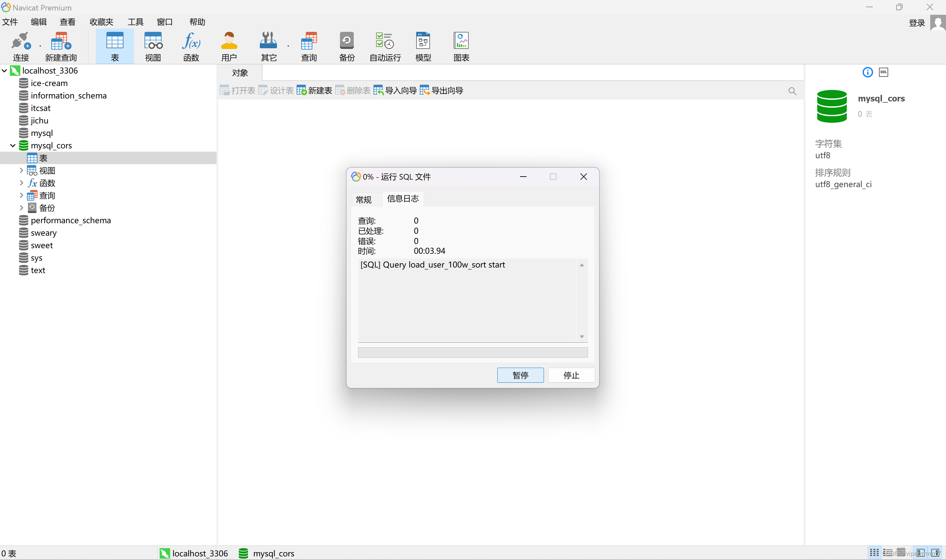Click the progress bar in SQL dialog

click(x=472, y=353)
